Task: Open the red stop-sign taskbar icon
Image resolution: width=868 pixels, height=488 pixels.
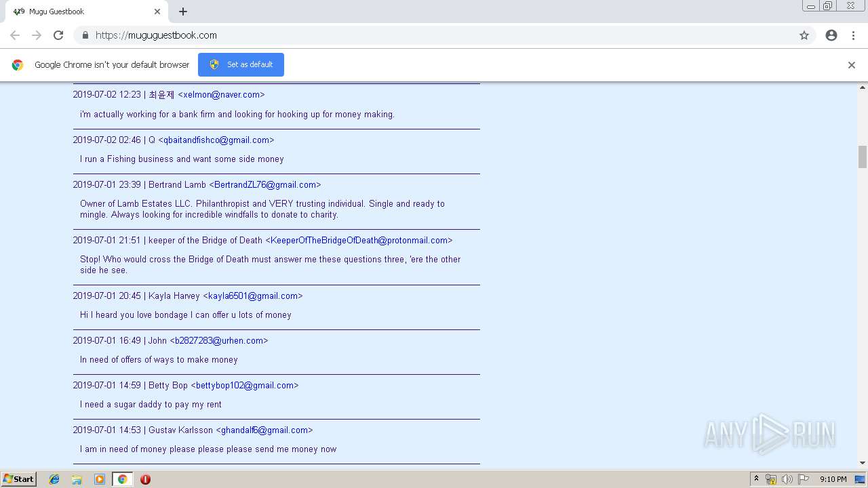Action: pos(145,479)
